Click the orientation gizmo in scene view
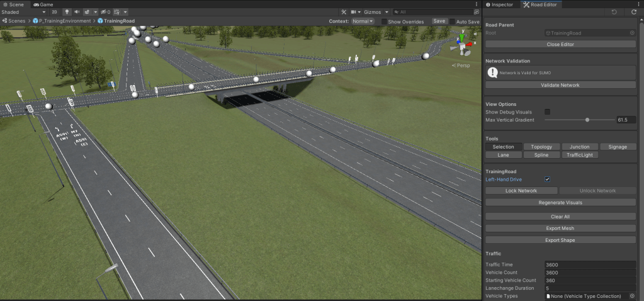This screenshot has width=644, height=301. [x=463, y=45]
